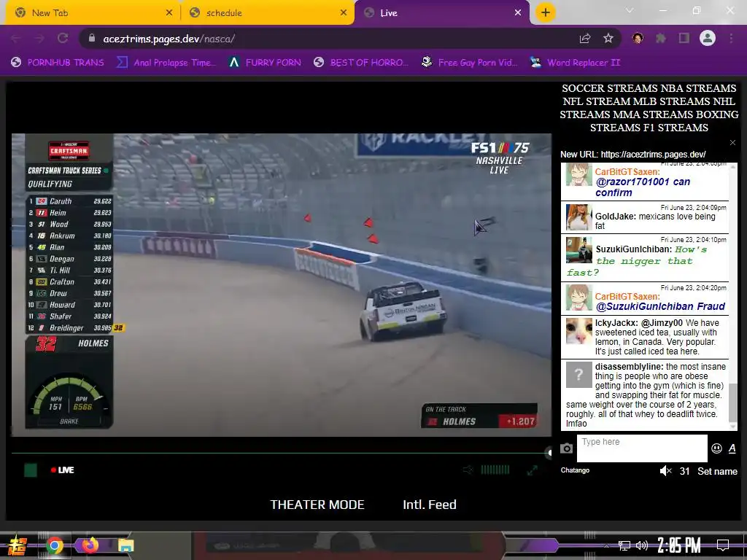Open the NFL STREAM link
The height and width of the screenshot is (560, 747).
(x=596, y=101)
